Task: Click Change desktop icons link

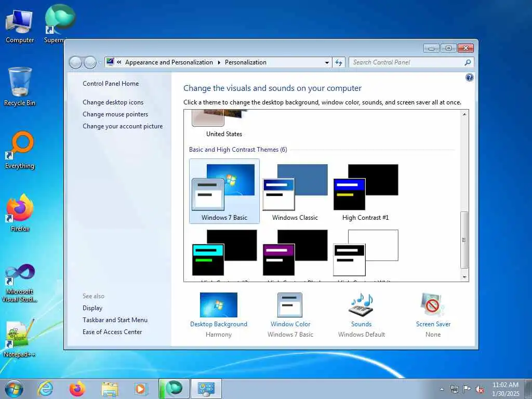Action: coord(113,102)
